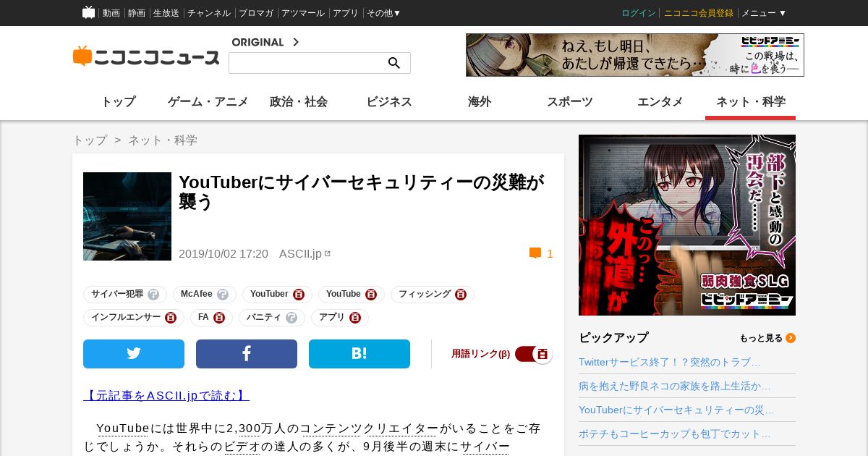The width and height of the screenshot is (868, 456).
Task: Click dictionary icon on バニティ tag
Action: tap(292, 318)
